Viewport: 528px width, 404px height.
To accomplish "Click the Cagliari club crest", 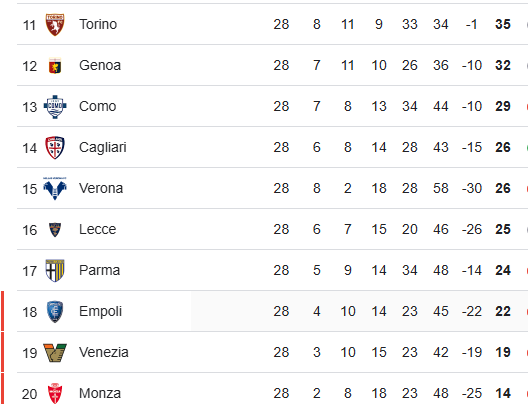I will tap(55, 148).
